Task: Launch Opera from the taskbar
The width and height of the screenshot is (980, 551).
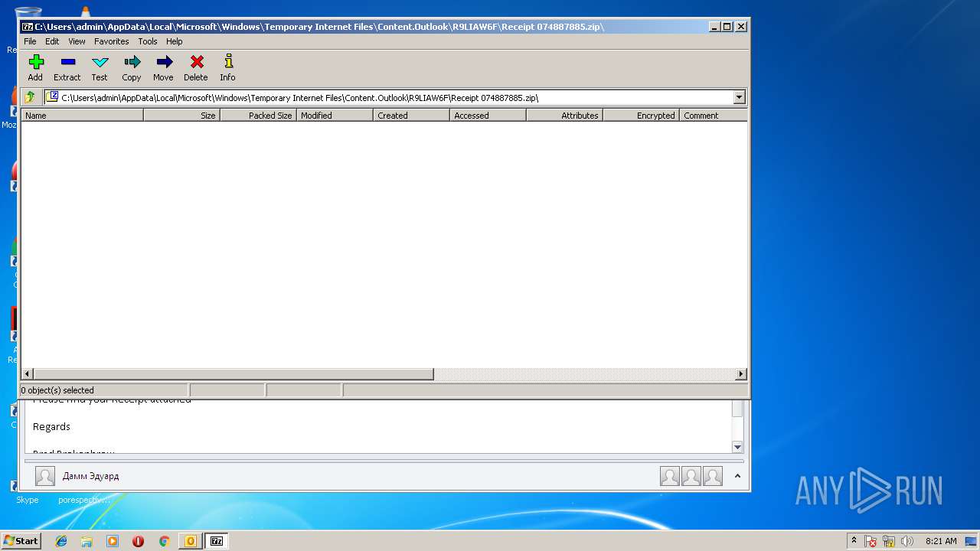Action: tap(138, 541)
